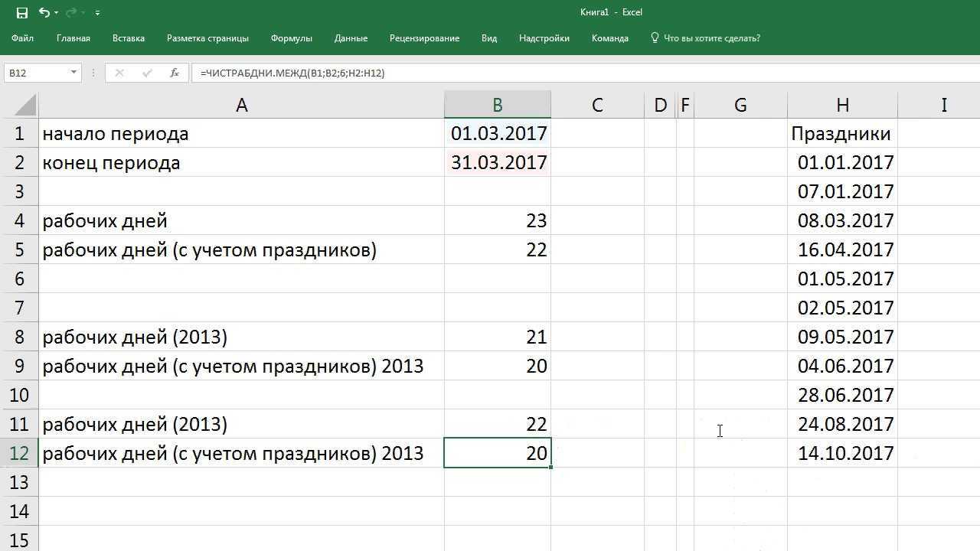Select date cell 31.03.2017
The height and width of the screenshot is (551, 980).
(x=498, y=162)
